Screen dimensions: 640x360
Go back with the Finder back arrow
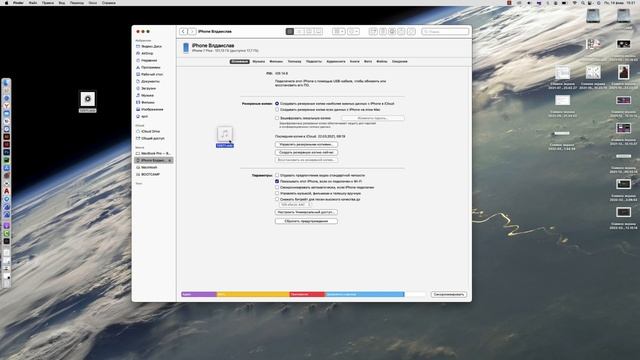(x=183, y=31)
